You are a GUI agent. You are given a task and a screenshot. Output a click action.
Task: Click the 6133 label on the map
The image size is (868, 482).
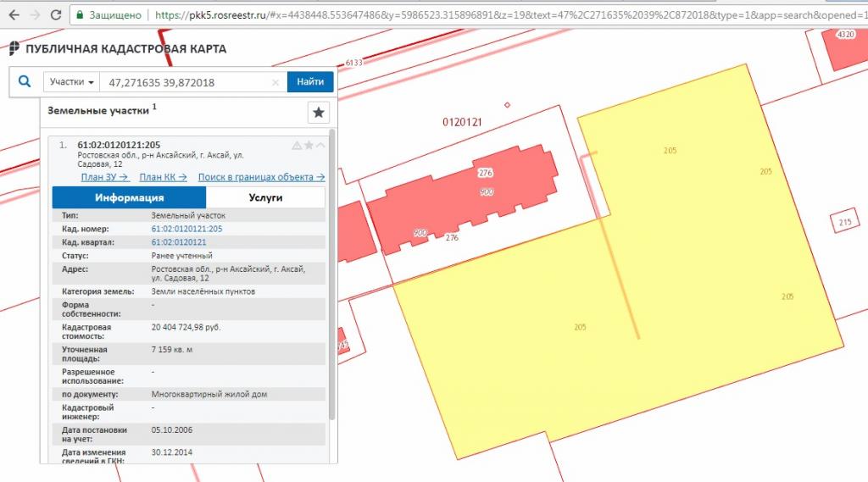point(353,63)
